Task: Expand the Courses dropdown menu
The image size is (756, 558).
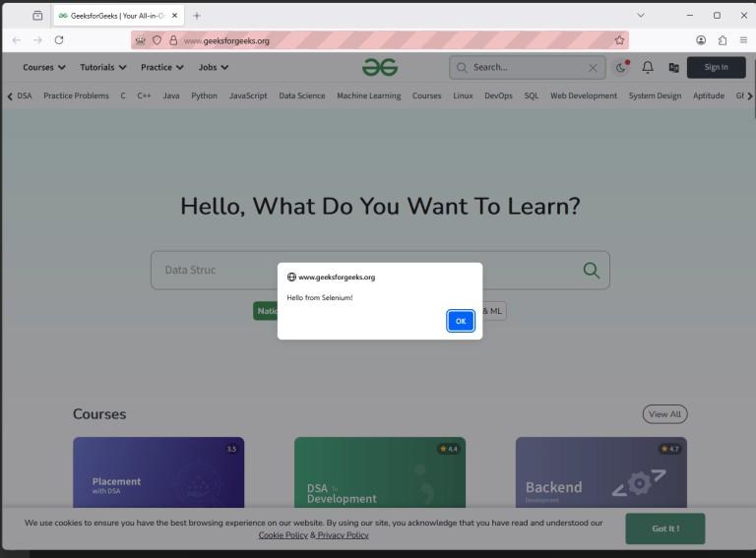Action: [44, 68]
